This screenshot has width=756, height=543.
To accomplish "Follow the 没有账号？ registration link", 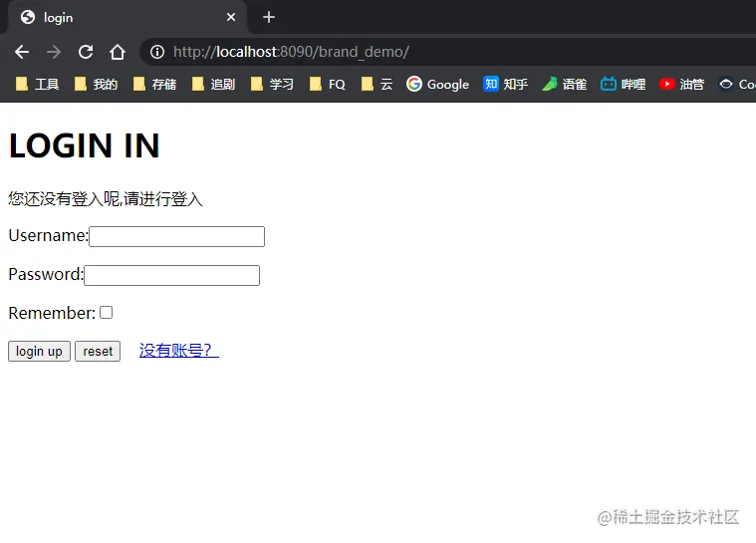I will point(179,350).
